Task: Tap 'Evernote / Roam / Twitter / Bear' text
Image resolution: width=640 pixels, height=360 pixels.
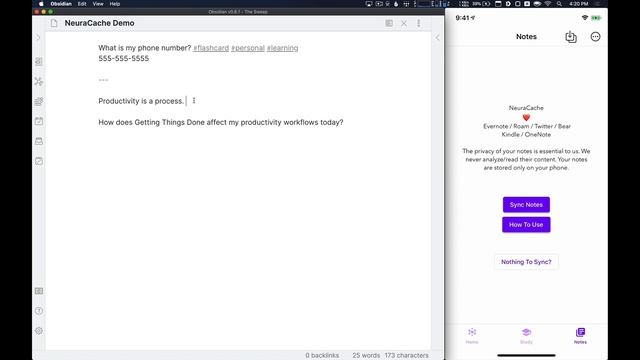Action: [x=527, y=127]
